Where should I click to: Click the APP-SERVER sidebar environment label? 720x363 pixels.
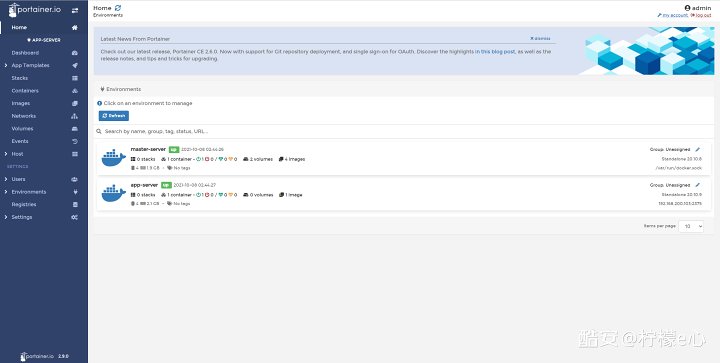44,40
